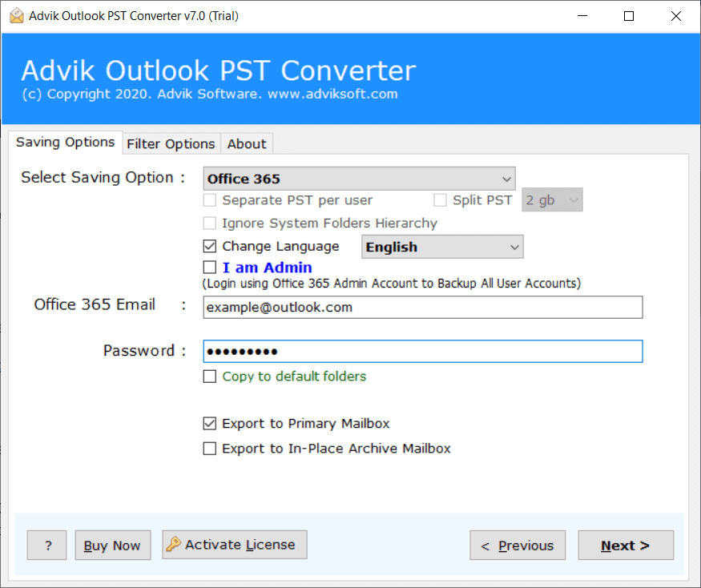This screenshot has height=588, width=701.
Task: Check Copy to default folders
Action: pos(210,376)
